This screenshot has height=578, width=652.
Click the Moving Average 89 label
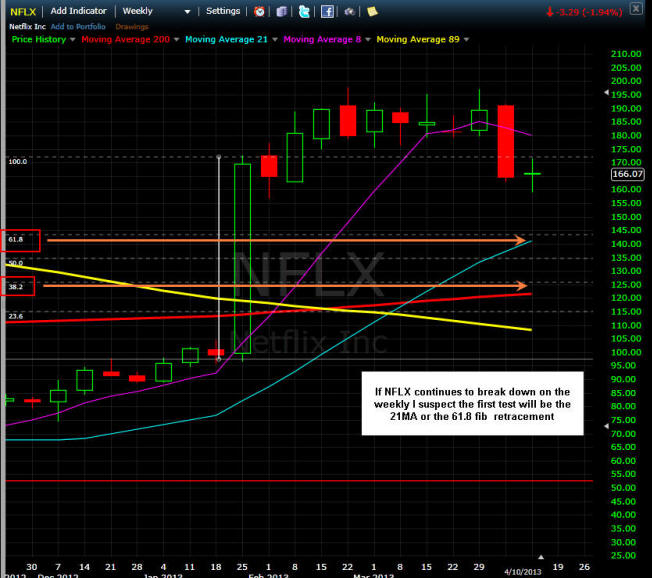click(418, 40)
